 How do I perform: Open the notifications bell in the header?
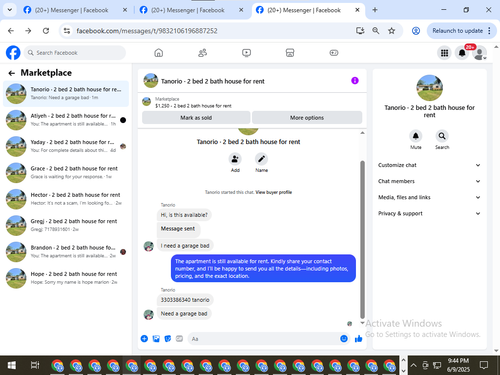(462, 53)
